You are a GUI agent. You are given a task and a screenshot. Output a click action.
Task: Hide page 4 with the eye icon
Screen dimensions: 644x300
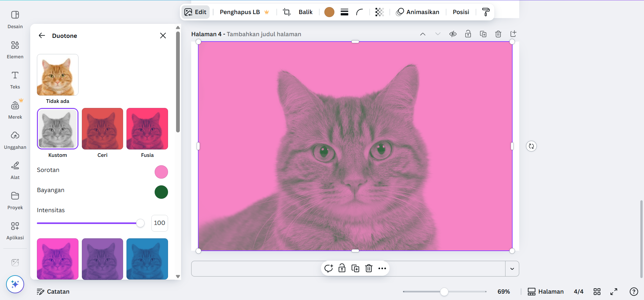[x=453, y=34]
